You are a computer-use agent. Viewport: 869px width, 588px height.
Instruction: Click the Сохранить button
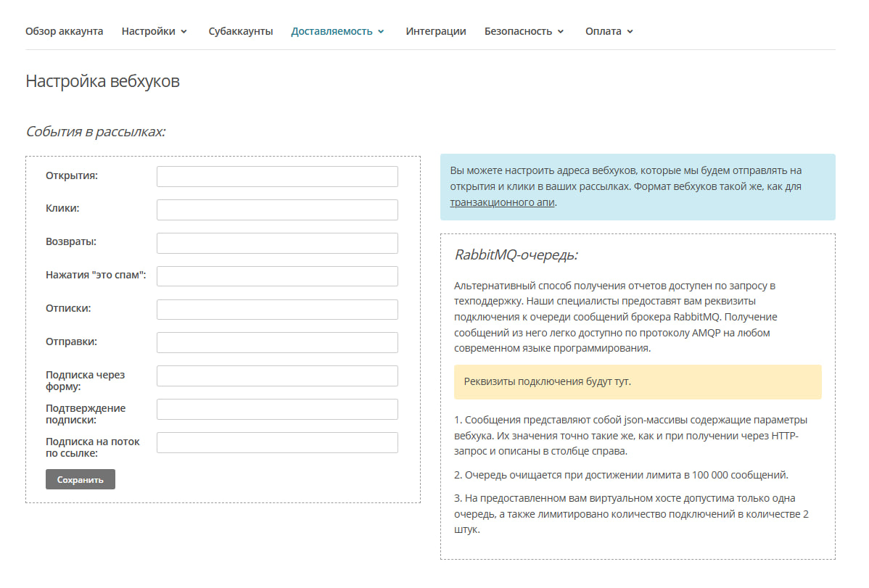point(80,479)
